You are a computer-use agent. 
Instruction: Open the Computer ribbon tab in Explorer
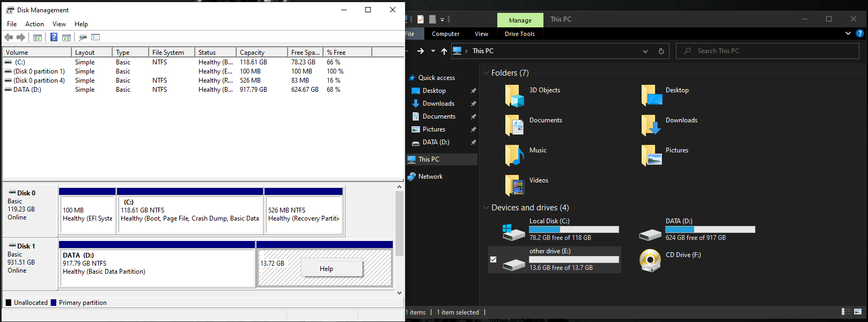tap(445, 34)
